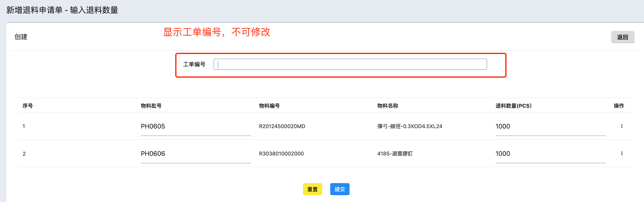The height and width of the screenshot is (202, 644).
Task: Click the 工单编号 field label
Action: [x=194, y=64]
